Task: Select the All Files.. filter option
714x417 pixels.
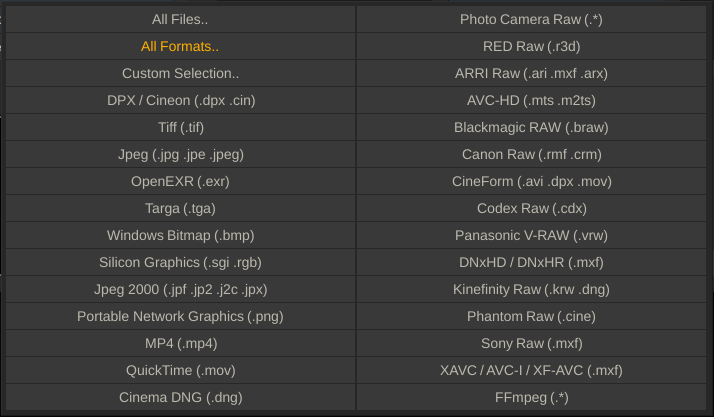Action: coord(180,19)
